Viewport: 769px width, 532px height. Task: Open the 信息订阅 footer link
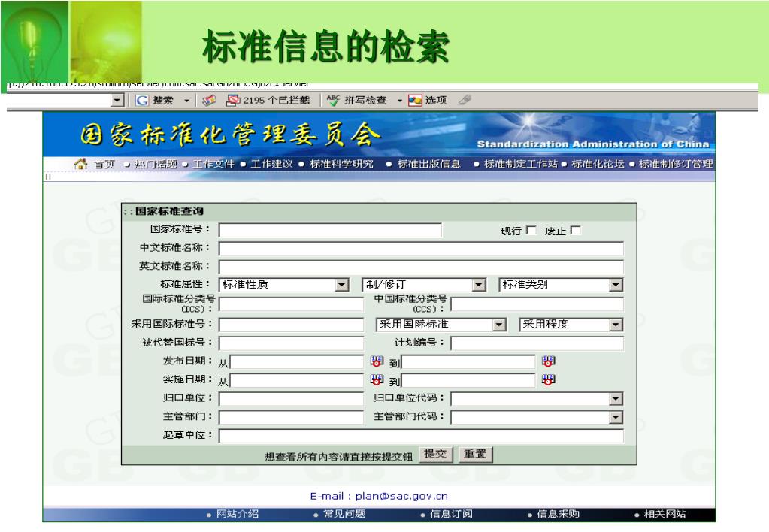pyautogui.click(x=451, y=515)
